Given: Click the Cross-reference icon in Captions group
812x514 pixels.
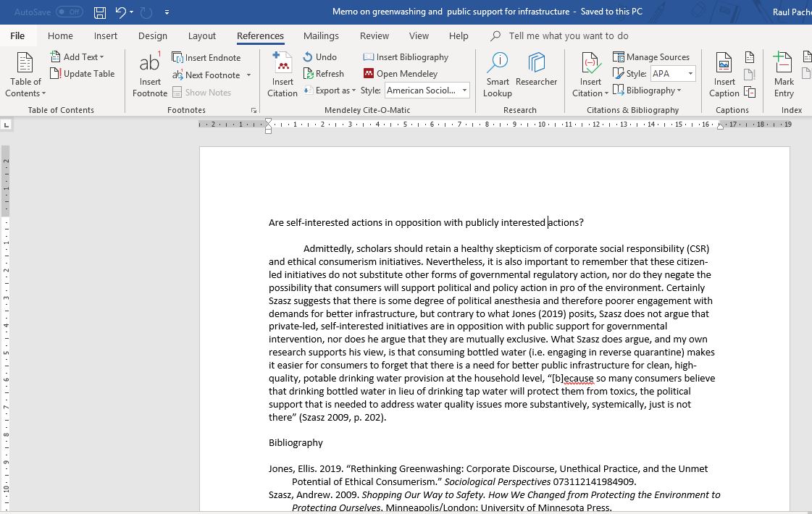Looking at the screenshot, I should pos(749,92).
